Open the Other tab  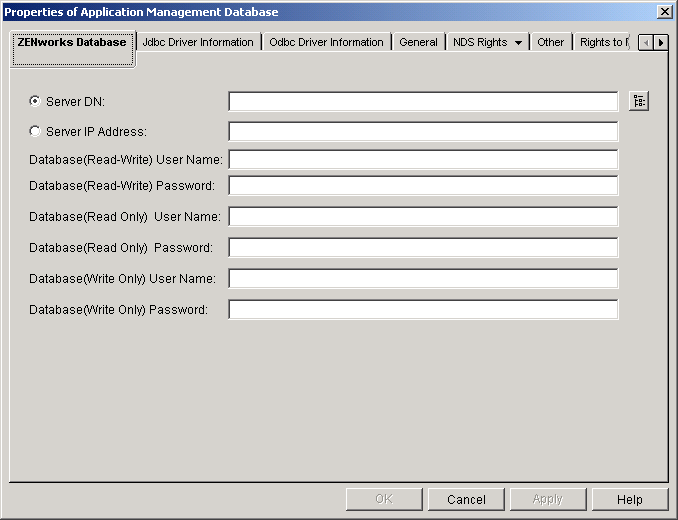(x=550, y=42)
